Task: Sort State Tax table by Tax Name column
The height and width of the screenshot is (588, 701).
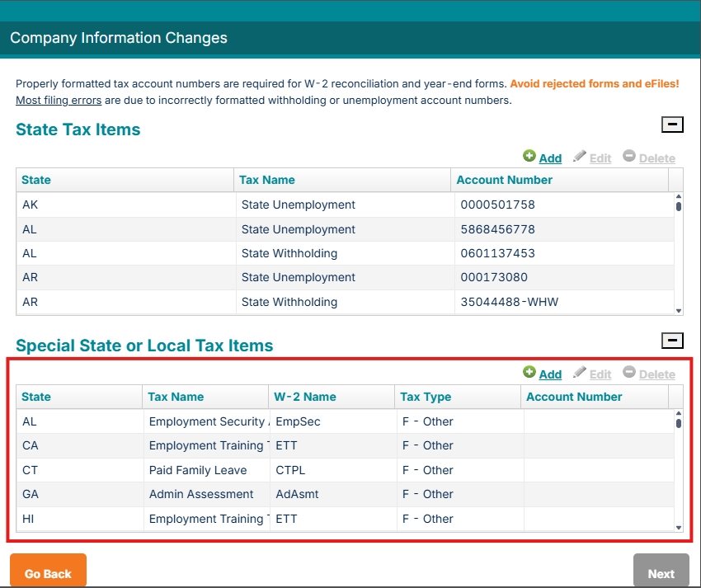Action: 342,181
